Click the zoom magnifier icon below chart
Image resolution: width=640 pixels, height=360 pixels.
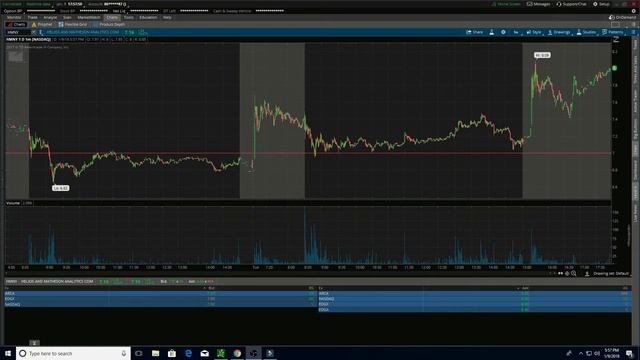coord(573,273)
